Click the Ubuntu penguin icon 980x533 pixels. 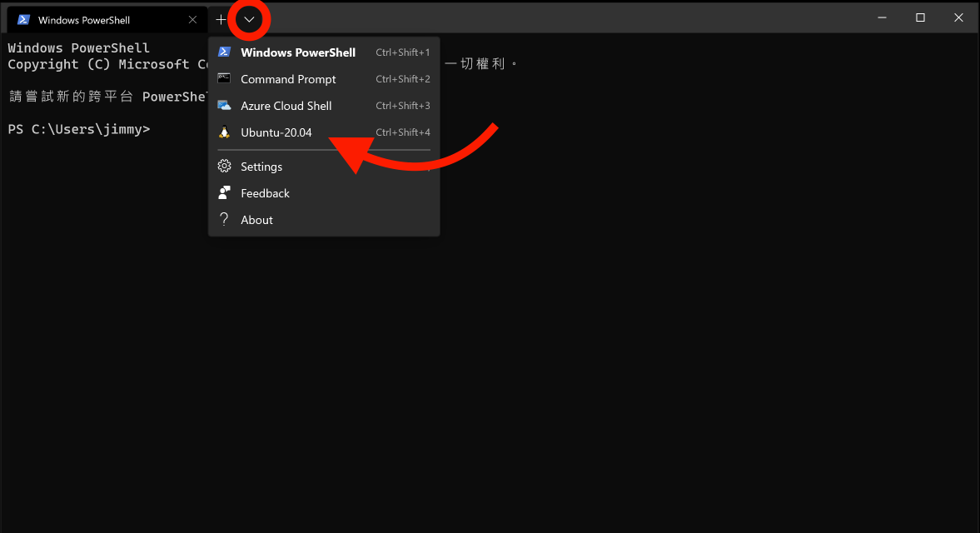[223, 132]
